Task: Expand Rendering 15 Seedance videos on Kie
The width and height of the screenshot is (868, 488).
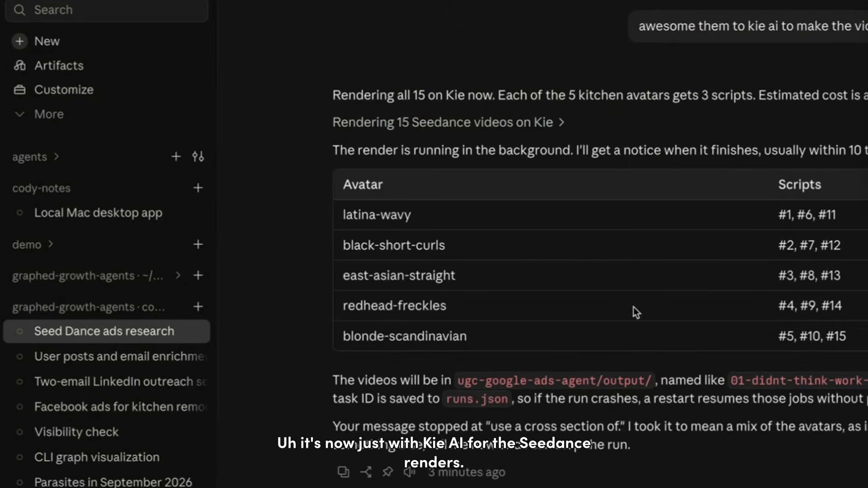Action: point(448,122)
